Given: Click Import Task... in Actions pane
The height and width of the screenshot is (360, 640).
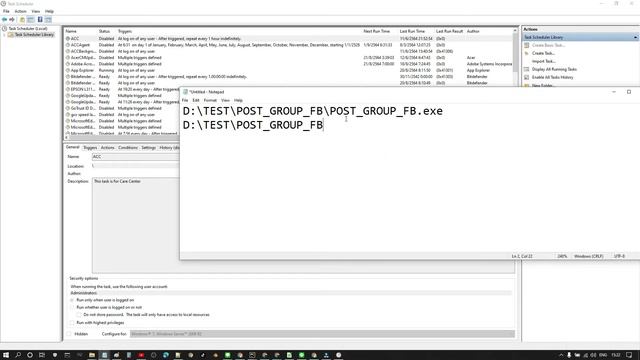Looking at the screenshot, I should 543,61.
